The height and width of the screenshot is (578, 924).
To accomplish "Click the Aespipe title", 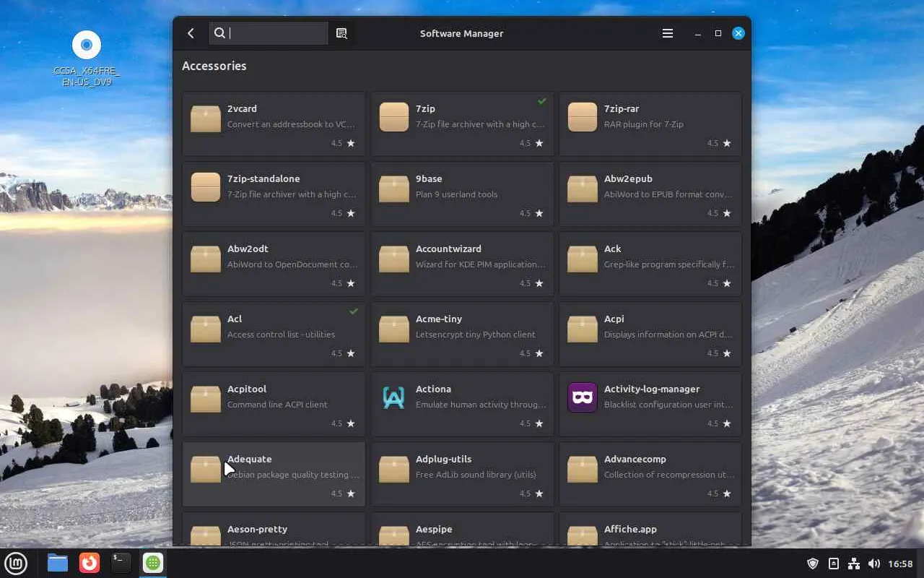I will (434, 529).
